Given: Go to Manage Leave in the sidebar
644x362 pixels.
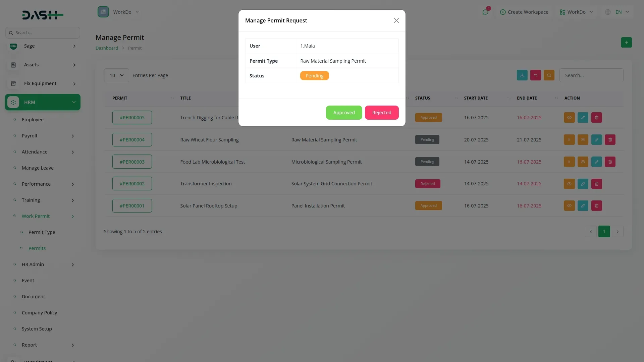Looking at the screenshot, I should click(x=38, y=168).
